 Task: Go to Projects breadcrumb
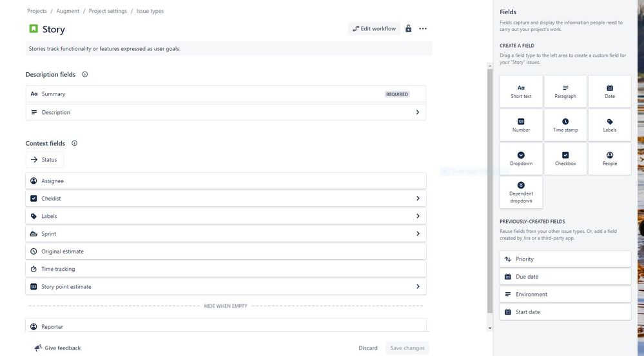click(37, 11)
